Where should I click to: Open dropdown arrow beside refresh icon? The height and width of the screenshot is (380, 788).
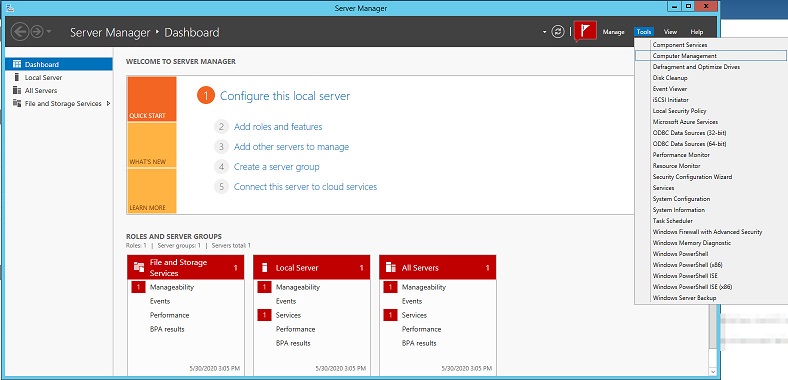coord(544,32)
